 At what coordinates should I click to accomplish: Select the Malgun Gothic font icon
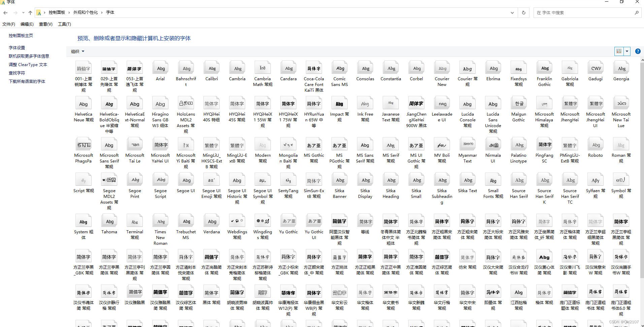pos(519,103)
